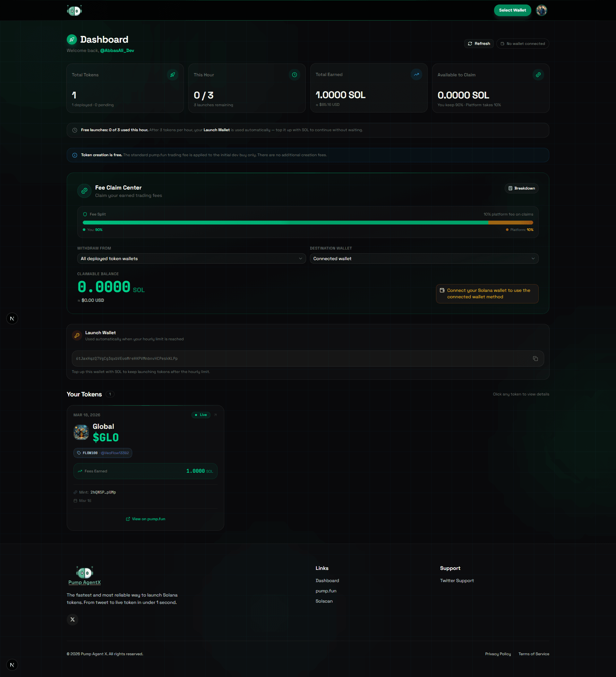Click the rocket icon in Total Tokens card
Viewport: 616px width, 677px height.
[x=173, y=74]
